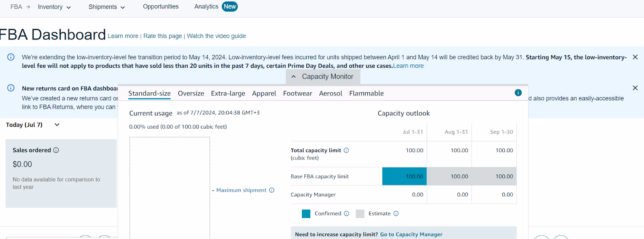This screenshot has width=644, height=239.
Task: Open the Inventory dropdown menu
Action: tap(54, 7)
